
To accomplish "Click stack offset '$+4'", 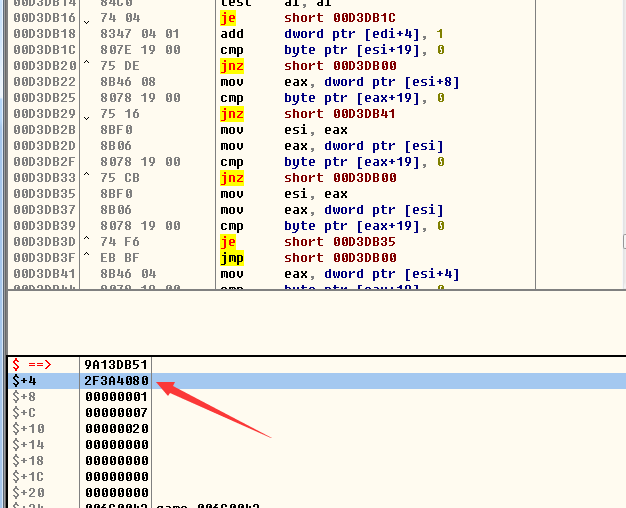I will click(x=24, y=381).
